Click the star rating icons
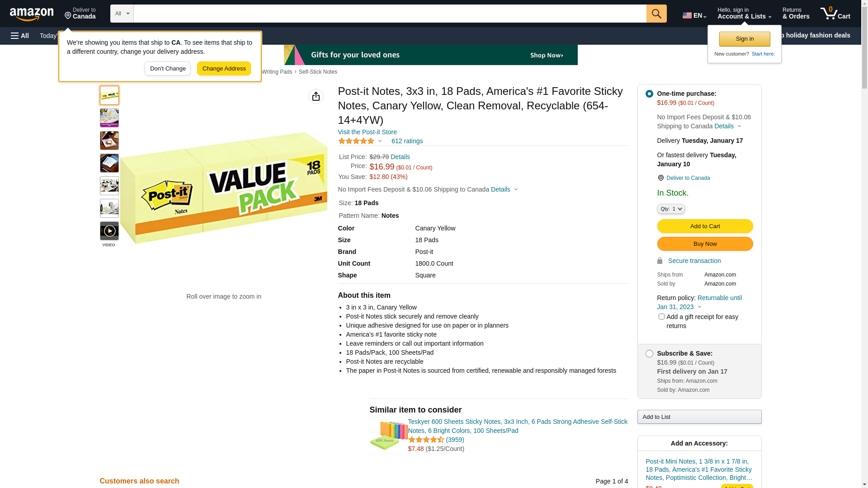 [356, 141]
